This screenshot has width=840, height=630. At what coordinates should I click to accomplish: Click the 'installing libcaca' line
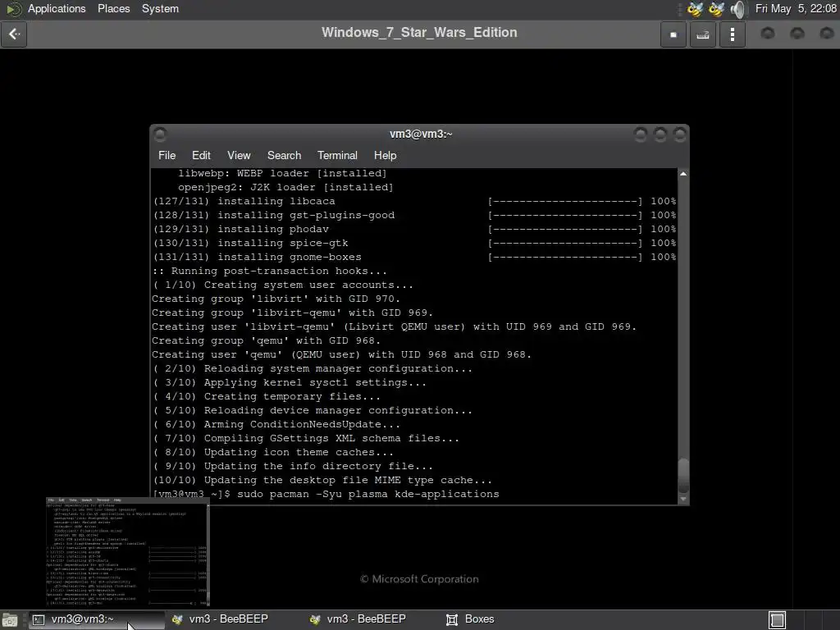[414, 202]
